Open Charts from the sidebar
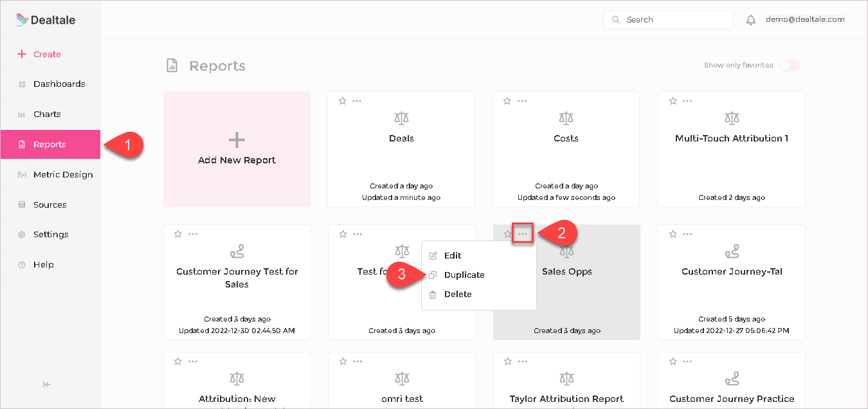This screenshot has height=409, width=868. [x=50, y=114]
